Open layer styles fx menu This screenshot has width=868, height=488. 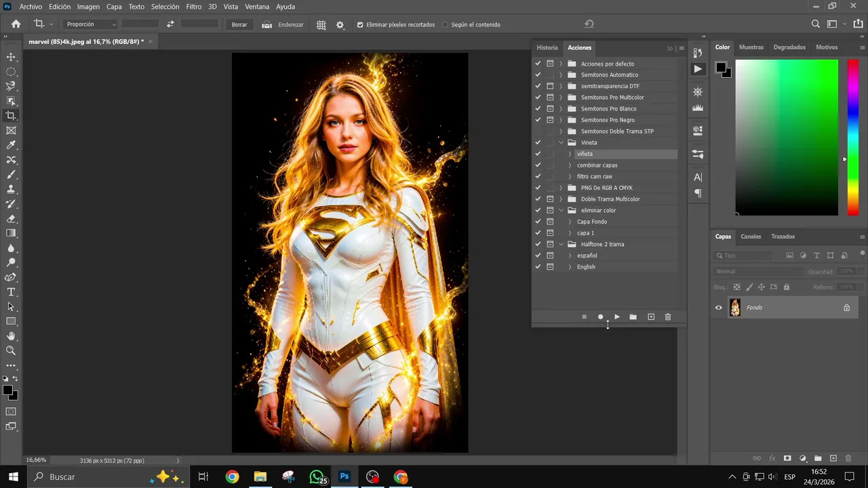tap(772, 459)
